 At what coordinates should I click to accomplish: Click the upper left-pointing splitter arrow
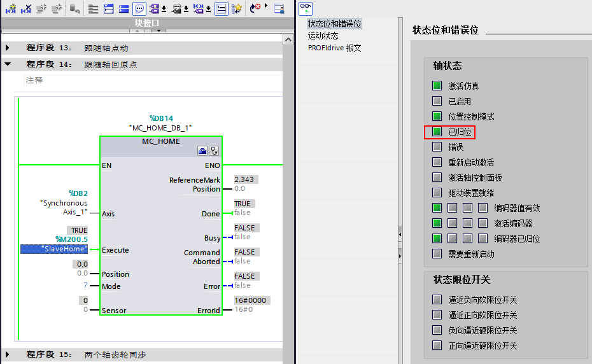(400, 234)
